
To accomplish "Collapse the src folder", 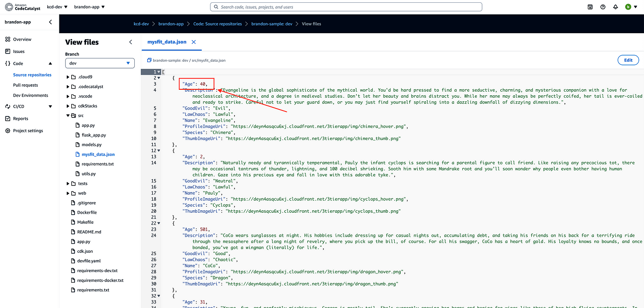I will 68,116.
